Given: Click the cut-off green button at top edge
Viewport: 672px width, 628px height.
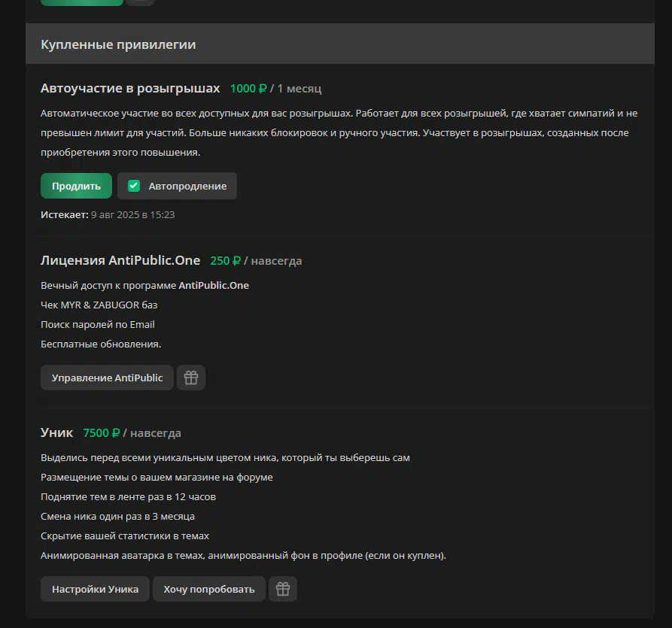Looking at the screenshot, I should [82, 2].
